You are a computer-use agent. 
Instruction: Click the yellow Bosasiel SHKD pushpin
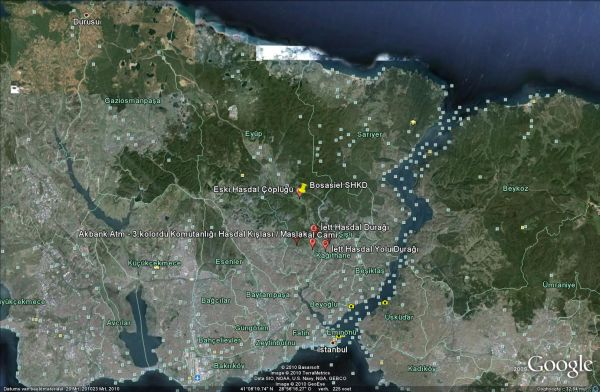[302, 188]
